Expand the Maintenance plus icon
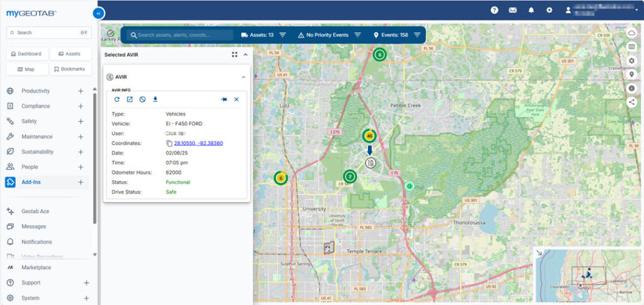 pyautogui.click(x=80, y=136)
